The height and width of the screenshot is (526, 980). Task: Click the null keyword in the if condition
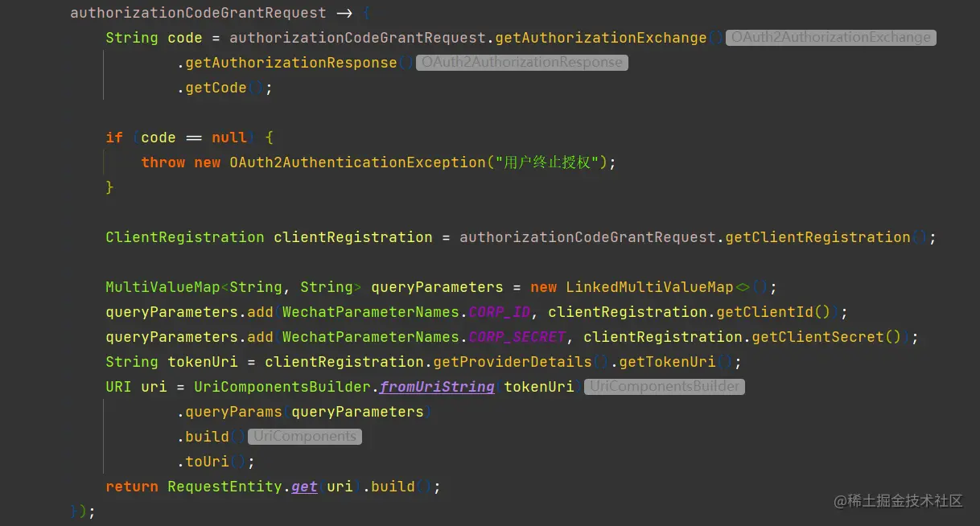point(229,138)
